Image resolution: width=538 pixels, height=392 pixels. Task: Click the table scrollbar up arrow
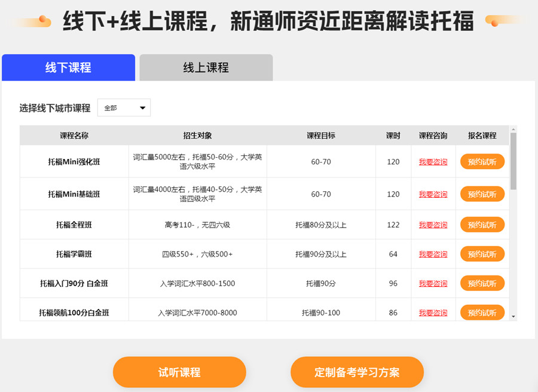[513, 129]
